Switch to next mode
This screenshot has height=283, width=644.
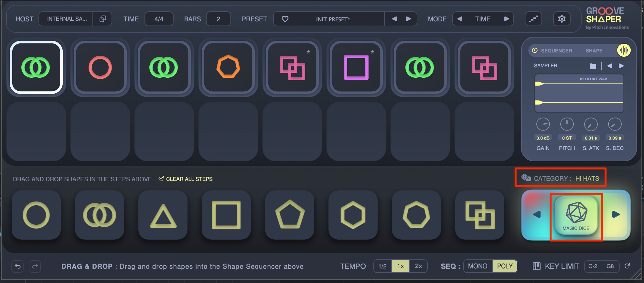(x=506, y=19)
